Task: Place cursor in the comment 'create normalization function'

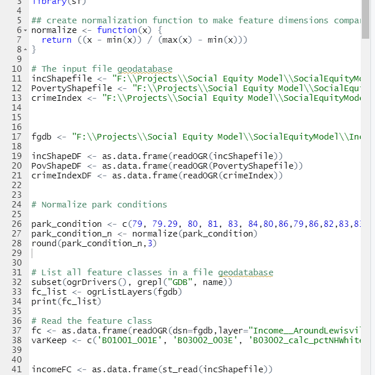Action: click(119, 21)
